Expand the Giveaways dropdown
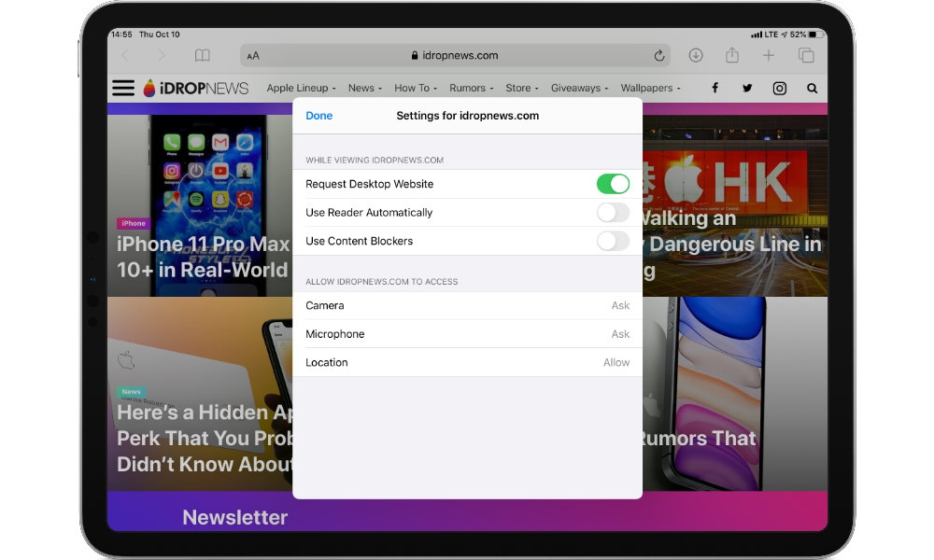Screen dimensions: 934x560 pos(579,88)
